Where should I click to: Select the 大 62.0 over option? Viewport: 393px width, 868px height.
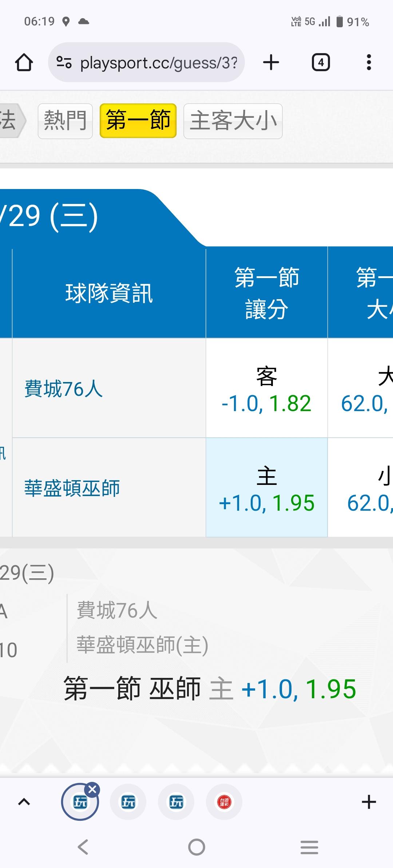pos(364,388)
